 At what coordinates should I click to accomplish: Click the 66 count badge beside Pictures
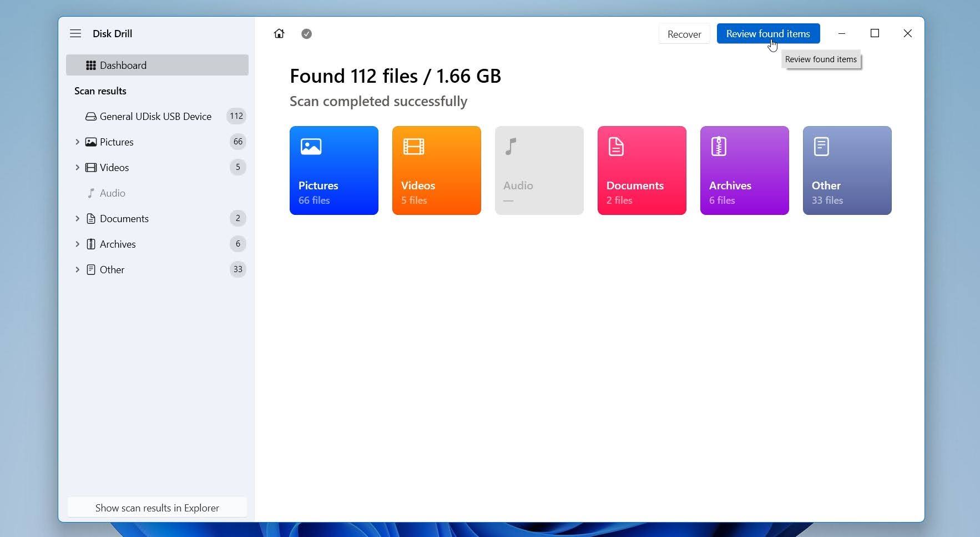(x=238, y=142)
